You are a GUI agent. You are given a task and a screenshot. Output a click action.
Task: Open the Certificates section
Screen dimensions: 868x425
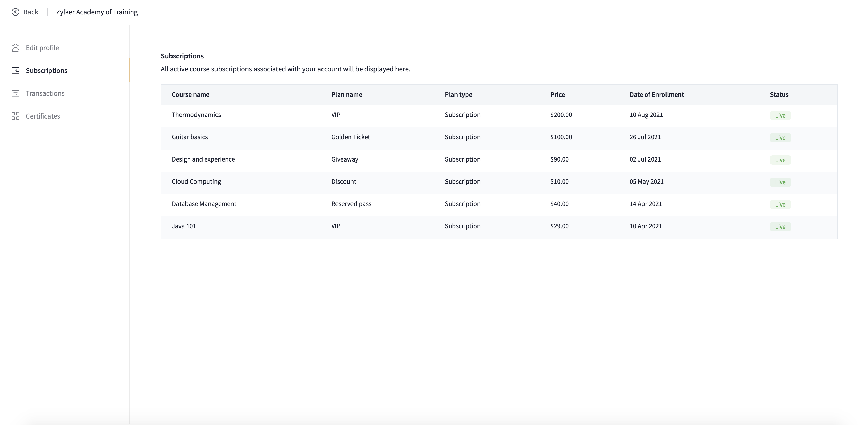(x=43, y=116)
